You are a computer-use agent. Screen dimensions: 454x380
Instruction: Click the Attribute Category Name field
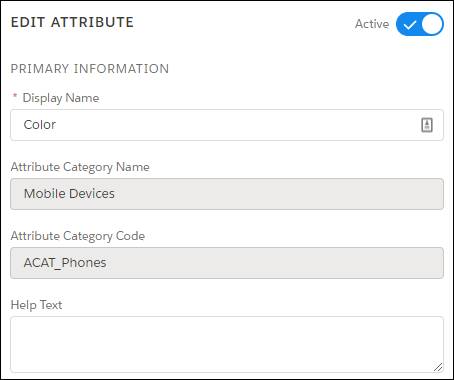point(227,194)
